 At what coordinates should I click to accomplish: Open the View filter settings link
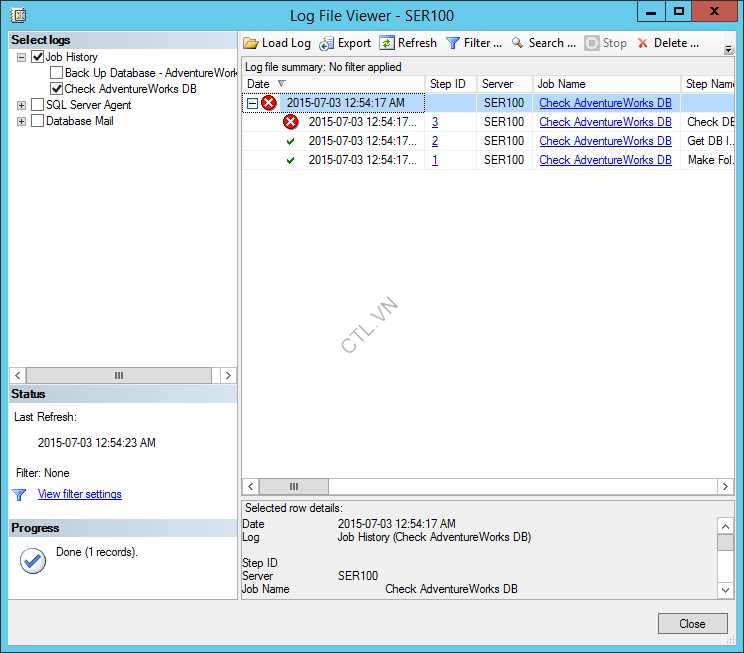tap(79, 494)
